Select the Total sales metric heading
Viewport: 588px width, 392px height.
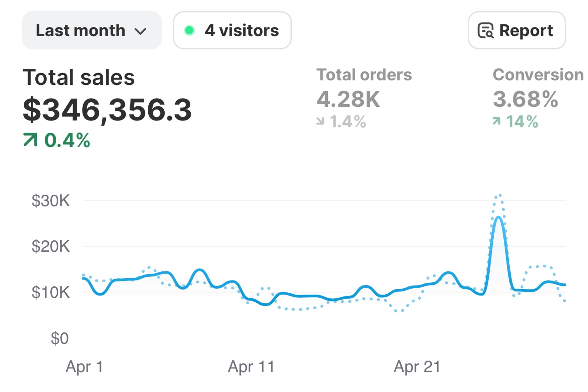[x=79, y=77]
